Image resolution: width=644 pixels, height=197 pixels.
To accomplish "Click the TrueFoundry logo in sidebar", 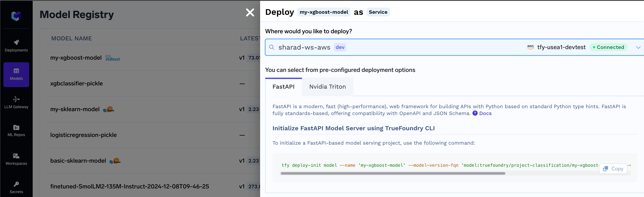I will [16, 16].
